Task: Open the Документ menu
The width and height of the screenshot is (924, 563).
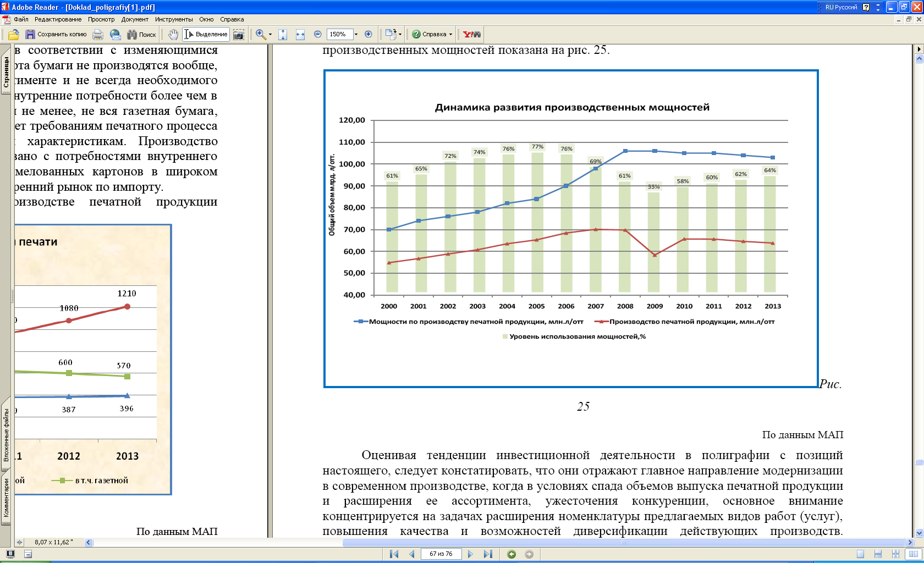Action: [x=135, y=19]
